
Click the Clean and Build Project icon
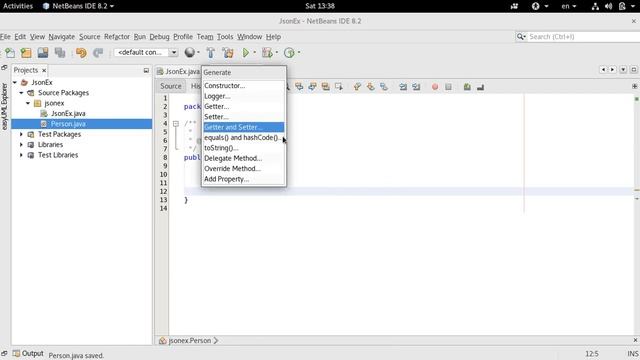[x=228, y=53]
